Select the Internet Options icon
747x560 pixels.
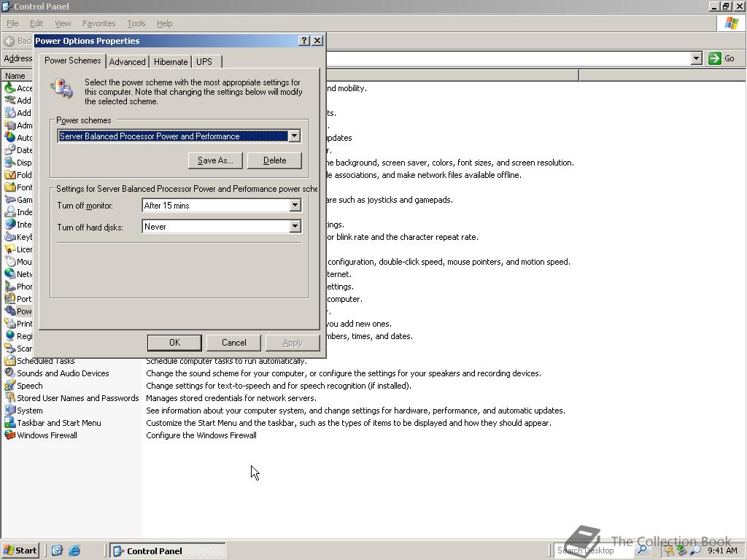10,225
